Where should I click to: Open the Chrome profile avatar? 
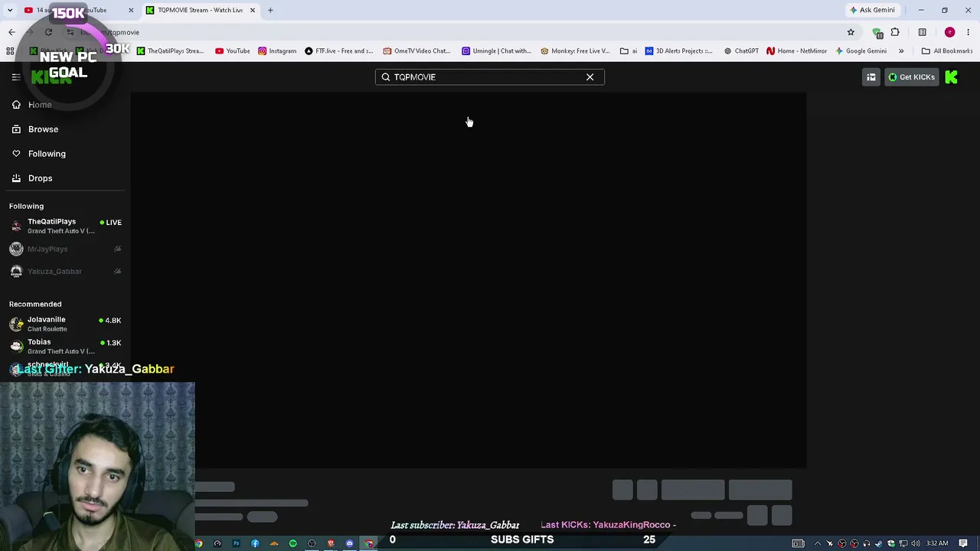[949, 32]
